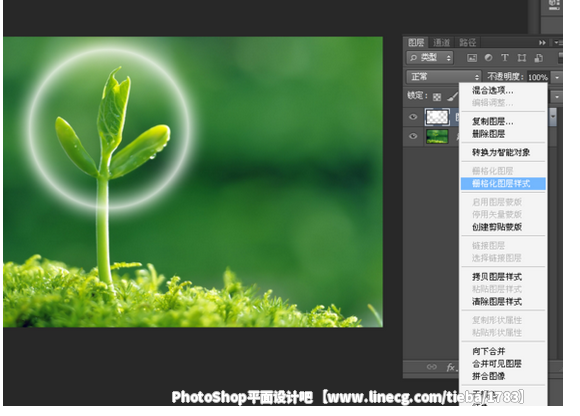Viewport: 580px width, 416px height.
Task: Click the sprout image on the canvas
Action: (193, 182)
